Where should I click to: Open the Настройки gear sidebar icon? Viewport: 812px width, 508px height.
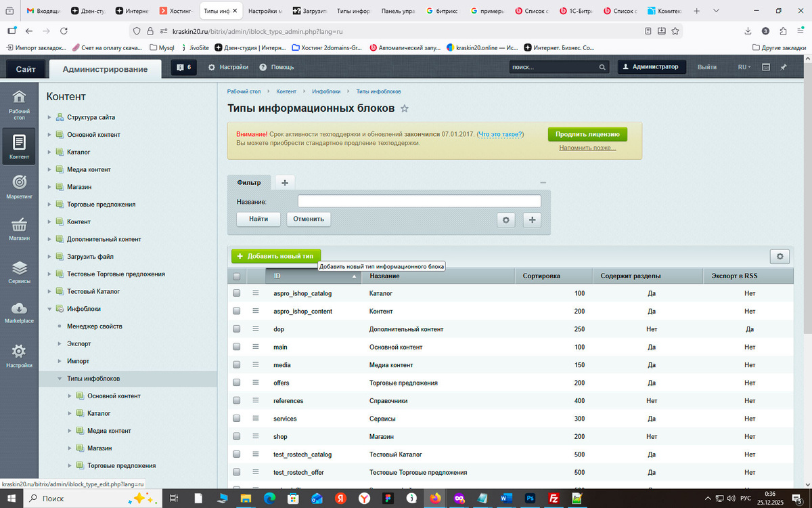[x=19, y=356]
